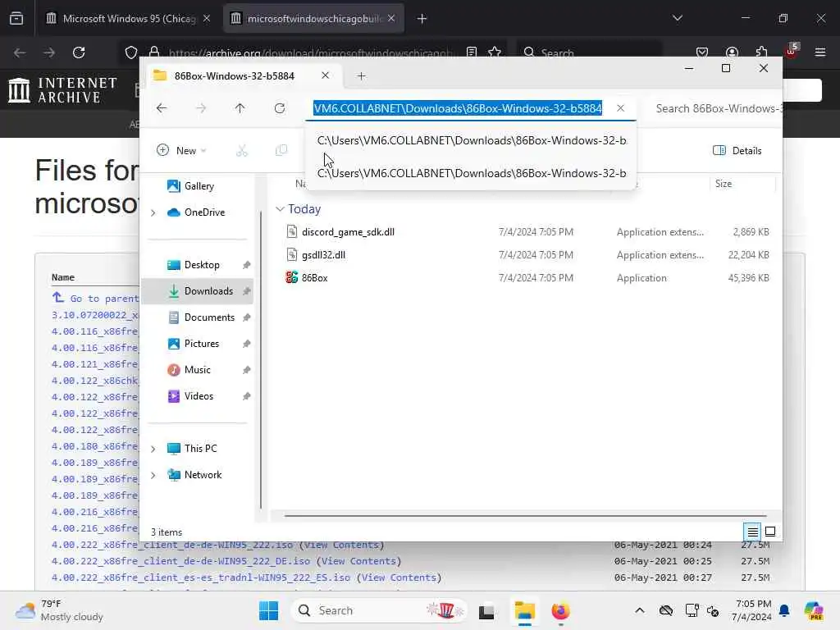Click the Copy toolbar icon
The image size is (840, 630).
tap(281, 151)
